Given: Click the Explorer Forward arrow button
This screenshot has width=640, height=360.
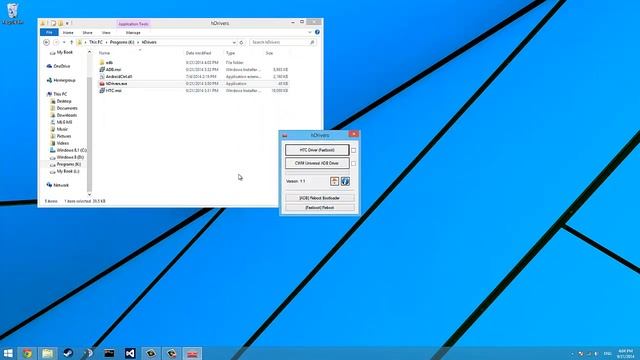Looking at the screenshot, I should tap(56, 42).
